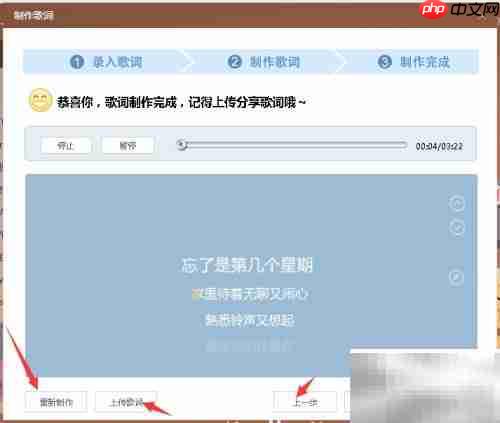Click the 重新制作 button to remake lyrics
Image resolution: width=500 pixels, height=423 pixels.
(56, 402)
